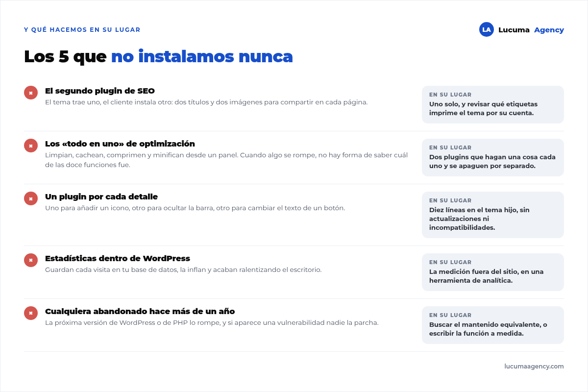Click the card text 'La medición fuera del sitio'
The height and width of the screenshot is (392, 588).
(x=487, y=276)
